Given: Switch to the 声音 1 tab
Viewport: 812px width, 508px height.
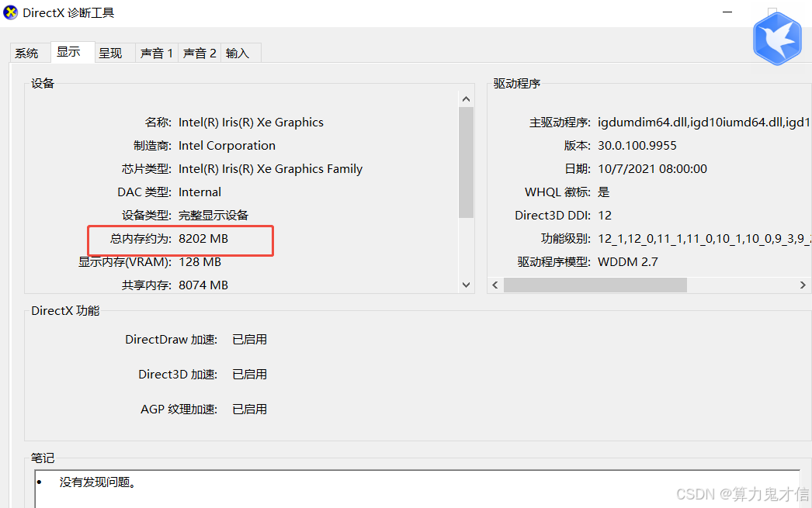Looking at the screenshot, I should (156, 54).
